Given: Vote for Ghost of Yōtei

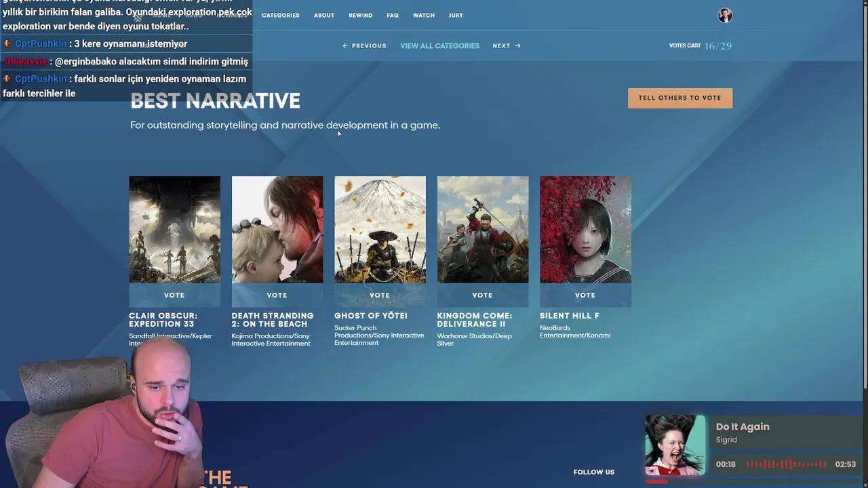Looking at the screenshot, I should click(x=380, y=295).
